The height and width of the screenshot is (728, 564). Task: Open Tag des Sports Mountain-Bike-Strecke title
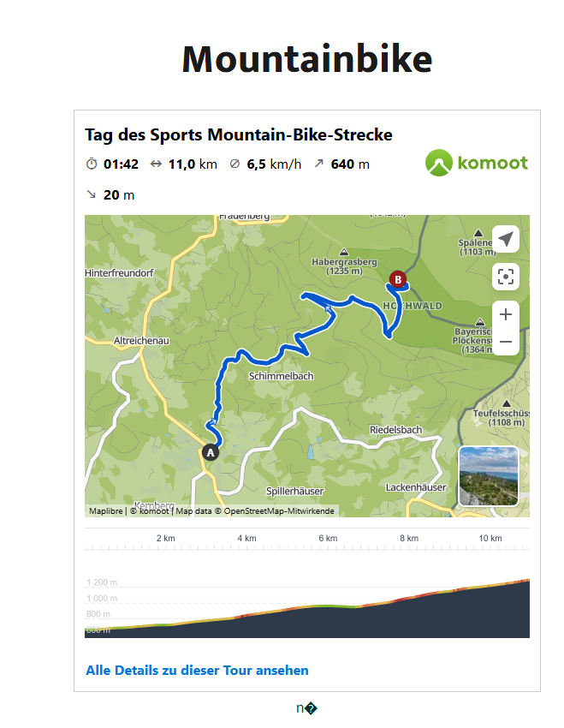click(239, 134)
